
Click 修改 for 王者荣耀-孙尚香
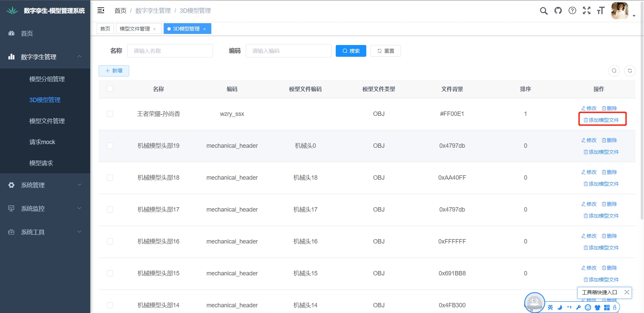pyautogui.click(x=589, y=108)
